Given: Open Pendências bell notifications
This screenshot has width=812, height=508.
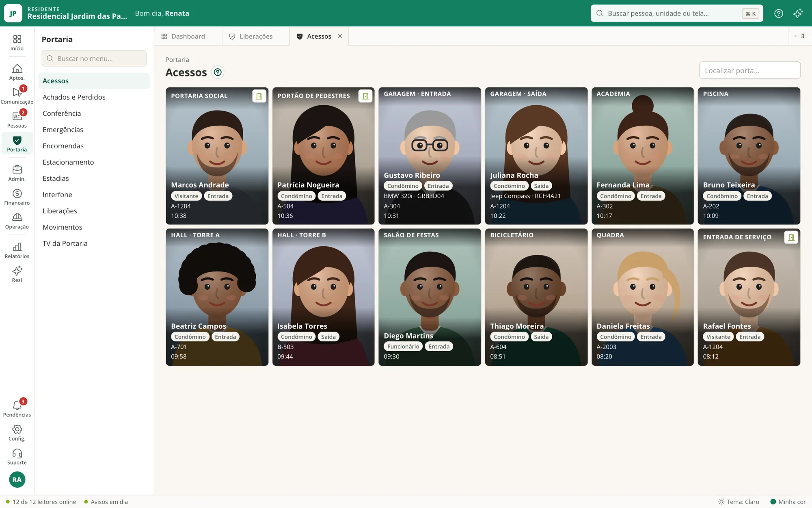Looking at the screenshot, I should [17, 409].
